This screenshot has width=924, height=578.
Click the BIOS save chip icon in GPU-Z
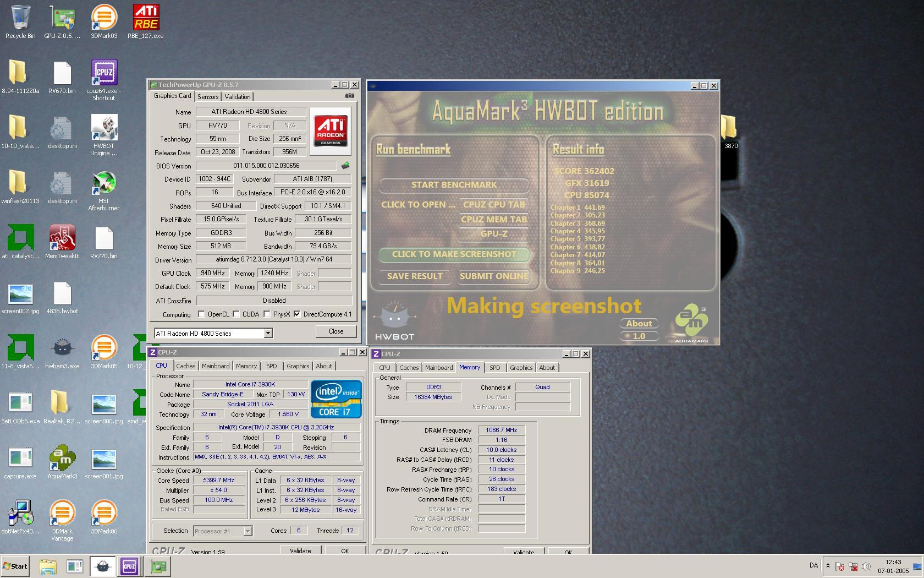coord(345,165)
